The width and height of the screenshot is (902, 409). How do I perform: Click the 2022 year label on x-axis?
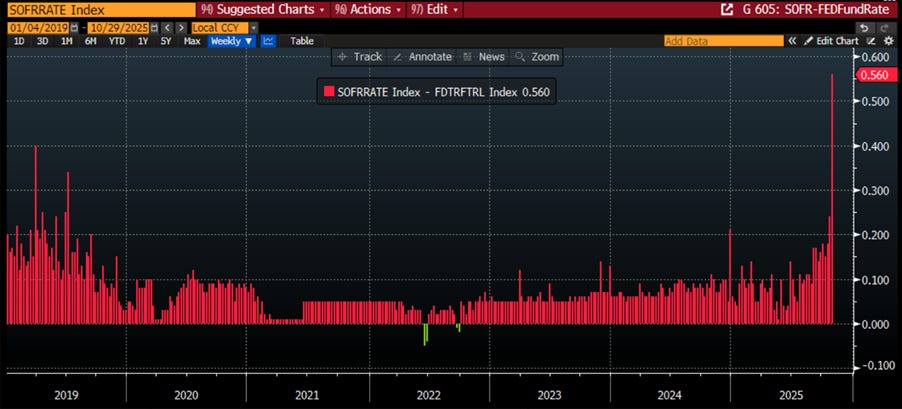tap(429, 395)
